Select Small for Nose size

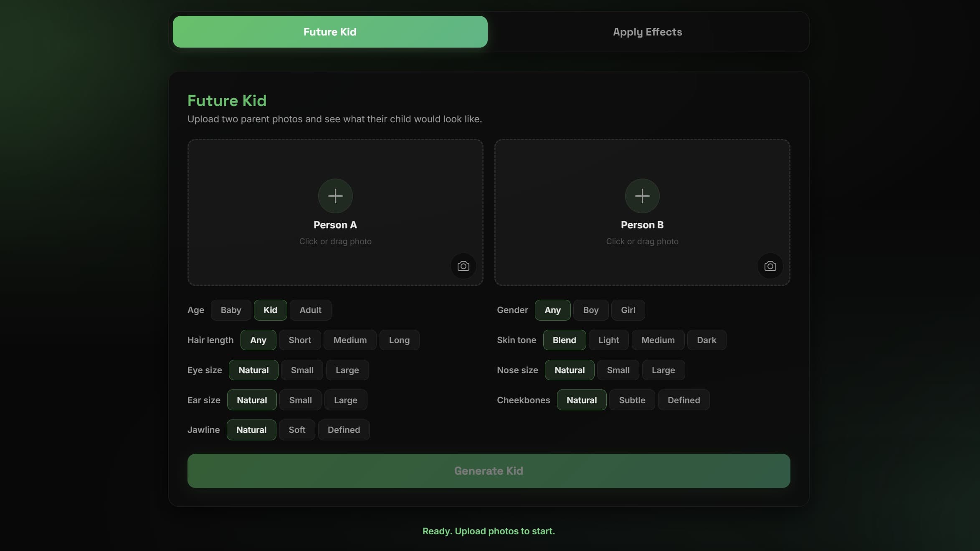tap(618, 370)
